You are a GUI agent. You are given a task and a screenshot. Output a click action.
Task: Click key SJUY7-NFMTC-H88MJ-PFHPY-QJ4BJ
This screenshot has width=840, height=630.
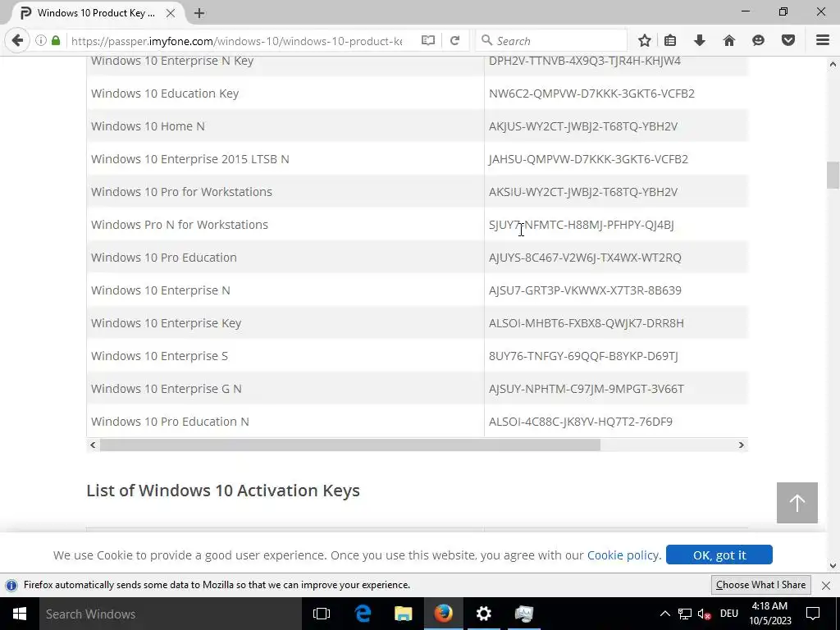582,225
